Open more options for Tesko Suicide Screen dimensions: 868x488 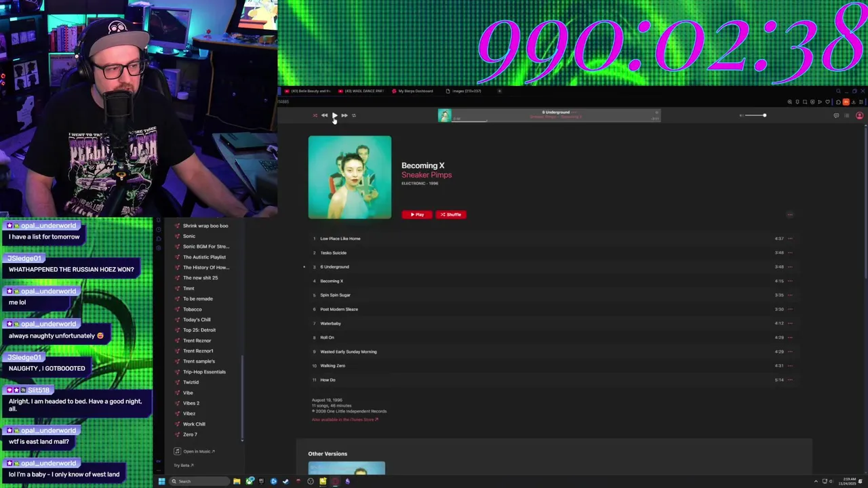[x=789, y=253]
